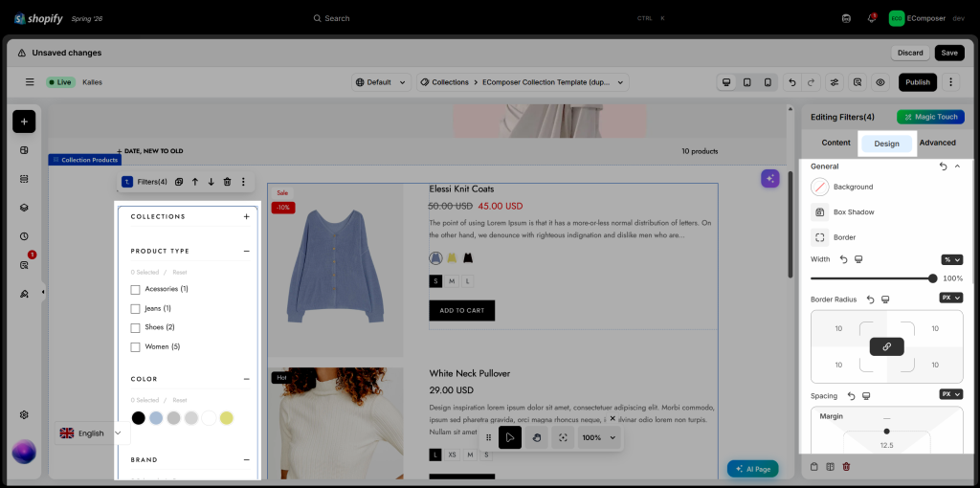Open the Border Radius PX unit dropdown
The height and width of the screenshot is (488, 980).
(x=950, y=298)
